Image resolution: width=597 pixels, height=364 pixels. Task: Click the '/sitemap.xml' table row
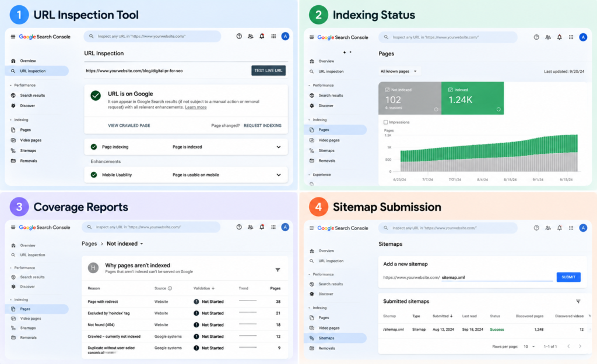pyautogui.click(x=483, y=330)
